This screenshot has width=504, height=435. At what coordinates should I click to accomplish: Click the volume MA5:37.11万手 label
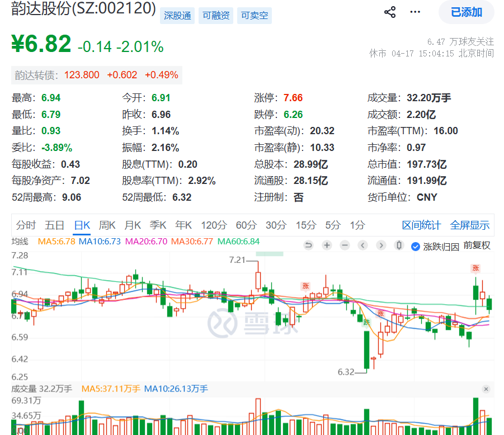pos(111,389)
